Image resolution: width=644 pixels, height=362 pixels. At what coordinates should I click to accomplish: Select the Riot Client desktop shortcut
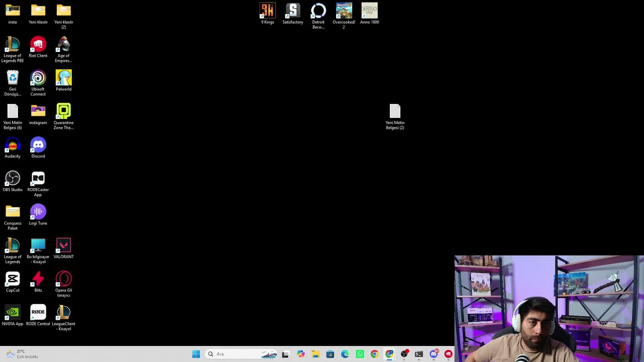pyautogui.click(x=38, y=47)
